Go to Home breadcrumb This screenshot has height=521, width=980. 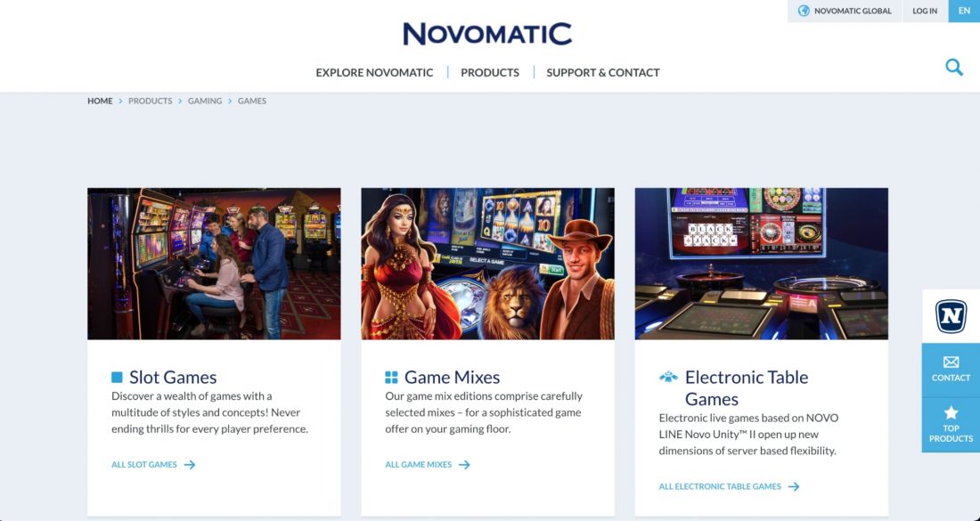pyautogui.click(x=100, y=101)
